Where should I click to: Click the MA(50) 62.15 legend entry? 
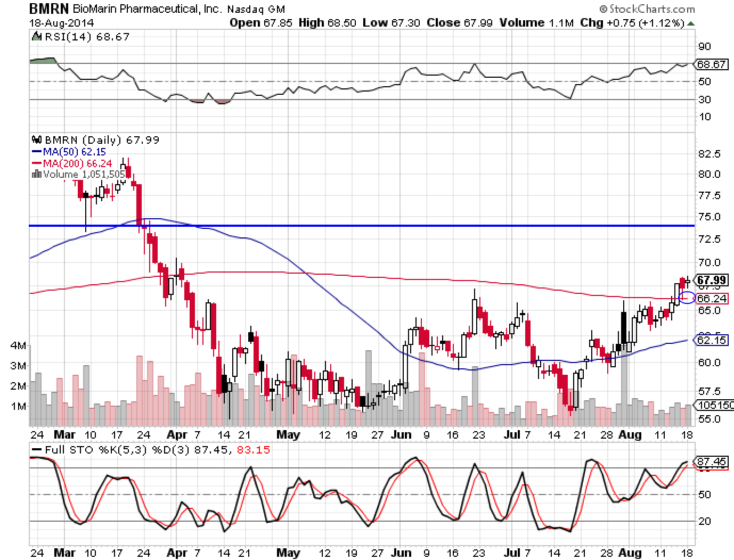click(x=69, y=152)
